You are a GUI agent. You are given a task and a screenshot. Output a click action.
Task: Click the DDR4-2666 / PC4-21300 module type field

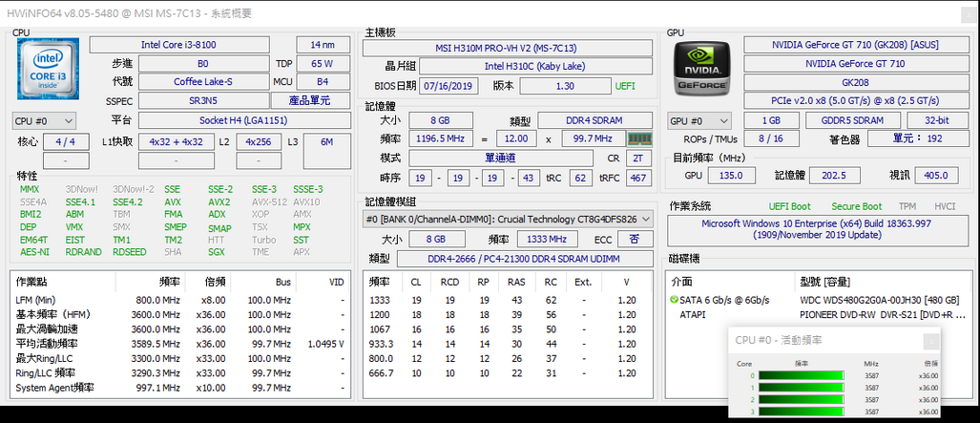(x=525, y=259)
